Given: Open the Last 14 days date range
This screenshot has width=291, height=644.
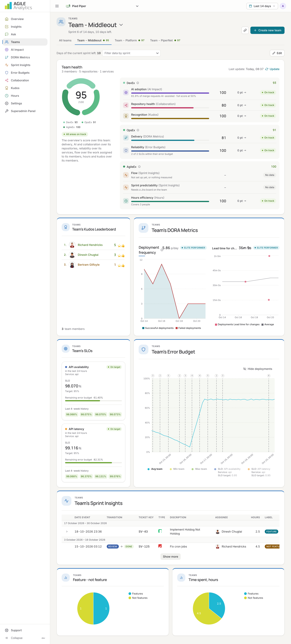Looking at the screenshot, I should pyautogui.click(x=262, y=6).
